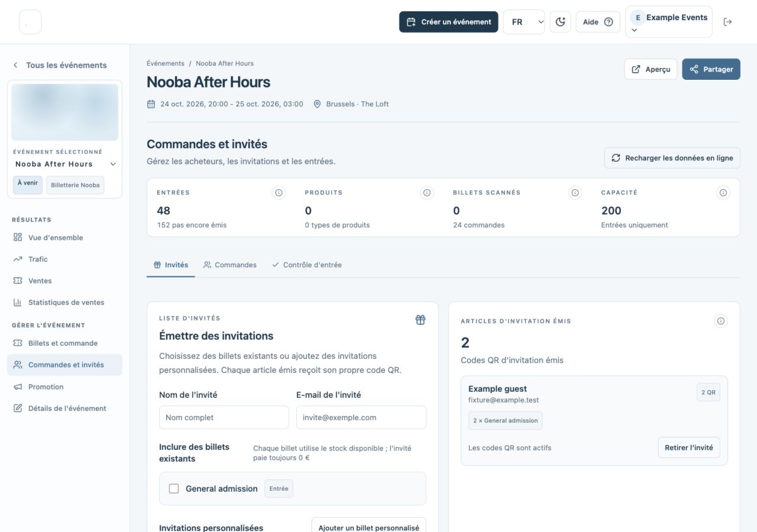Click the event cover thumbnail in the sidebar
Image resolution: width=757 pixels, height=532 pixels.
click(65, 112)
